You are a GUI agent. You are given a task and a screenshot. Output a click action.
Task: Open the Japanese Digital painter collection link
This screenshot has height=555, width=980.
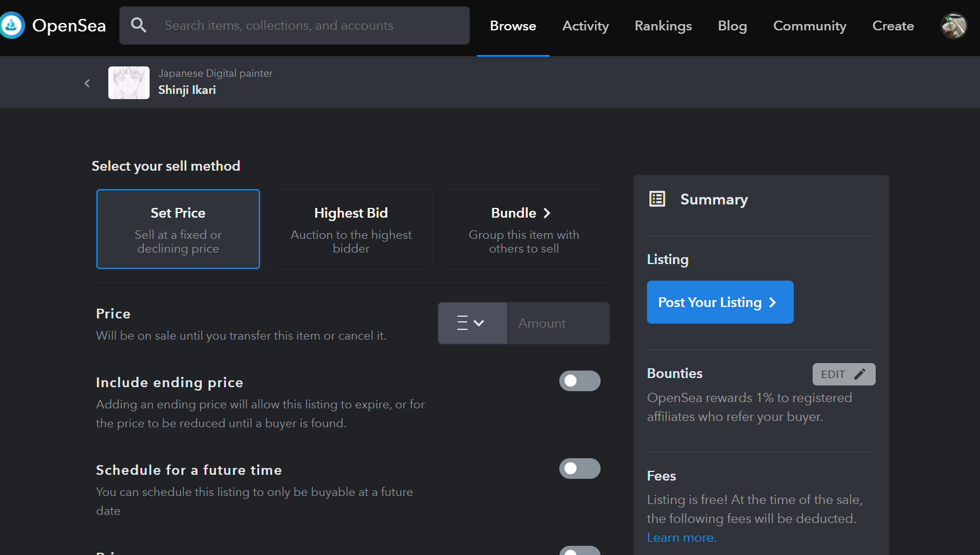[215, 73]
